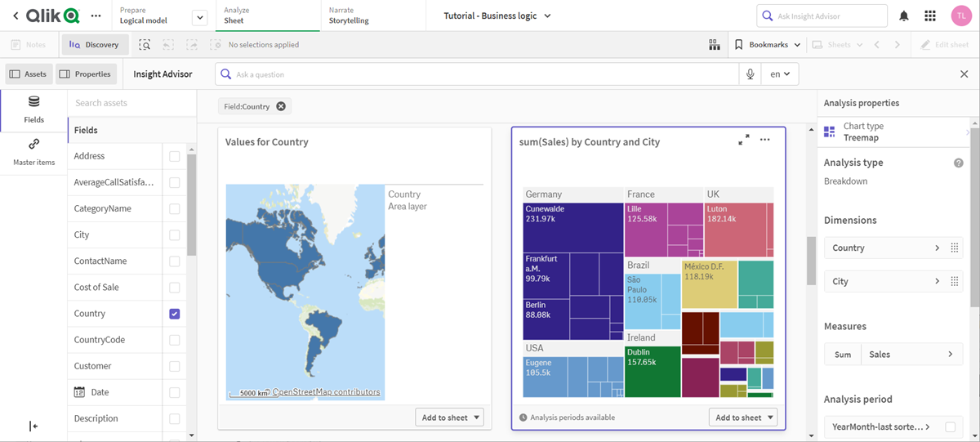The width and height of the screenshot is (980, 442).
Task: Open Add to sheet for treemap chart
Action: (x=743, y=417)
